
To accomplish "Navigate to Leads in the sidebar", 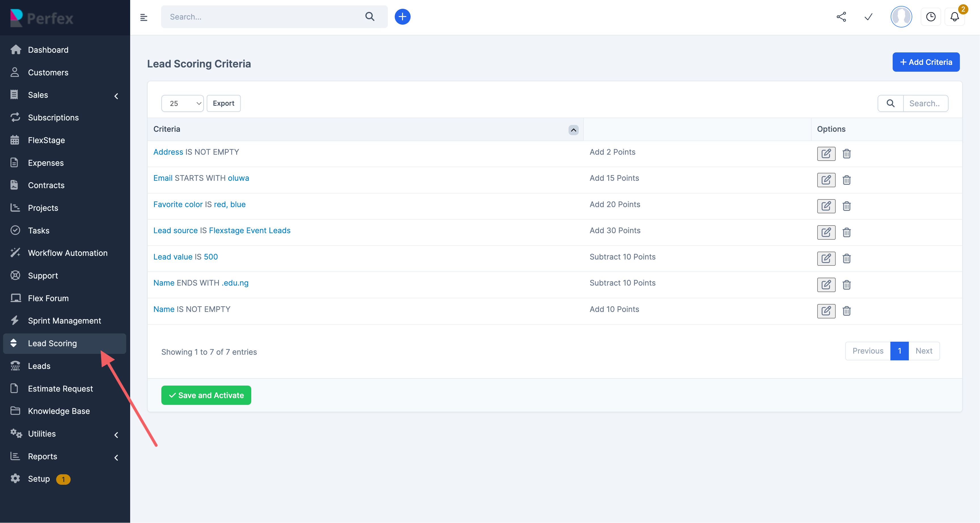I will tap(39, 366).
